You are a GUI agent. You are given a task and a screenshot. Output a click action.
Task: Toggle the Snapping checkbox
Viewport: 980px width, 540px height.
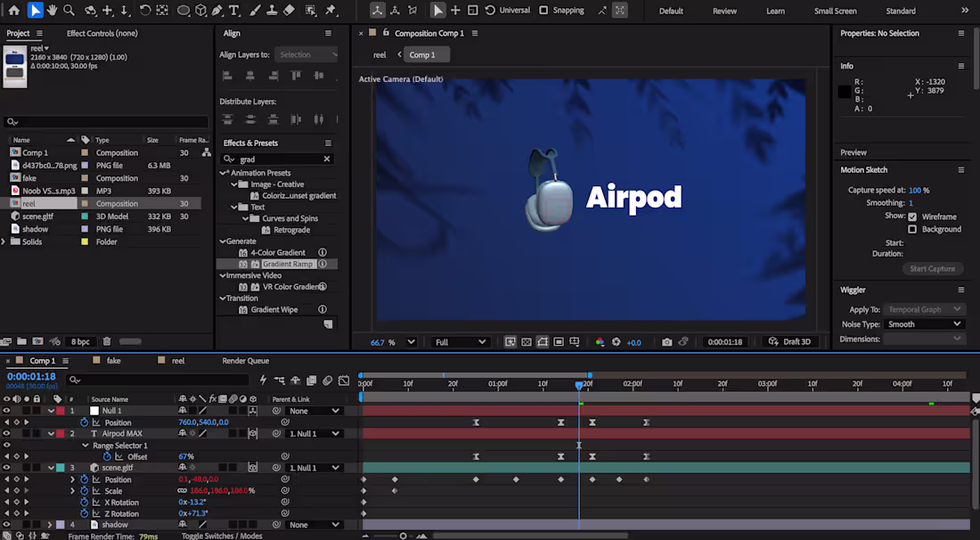pos(543,10)
